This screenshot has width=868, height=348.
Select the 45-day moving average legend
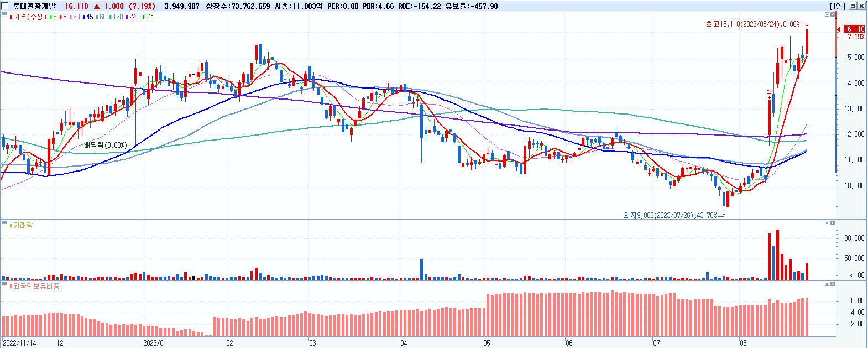click(88, 17)
